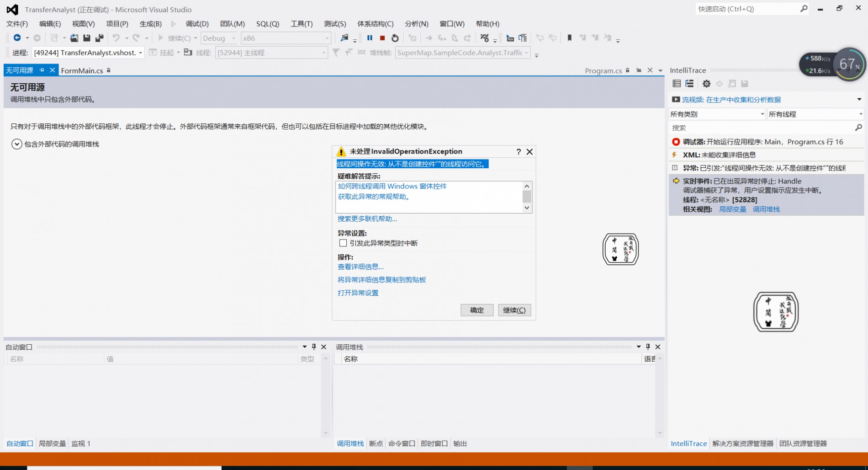Click the 流视频 在生产中收集和分析数据 link
Image resolution: width=868 pixels, height=470 pixels.
(x=731, y=99)
